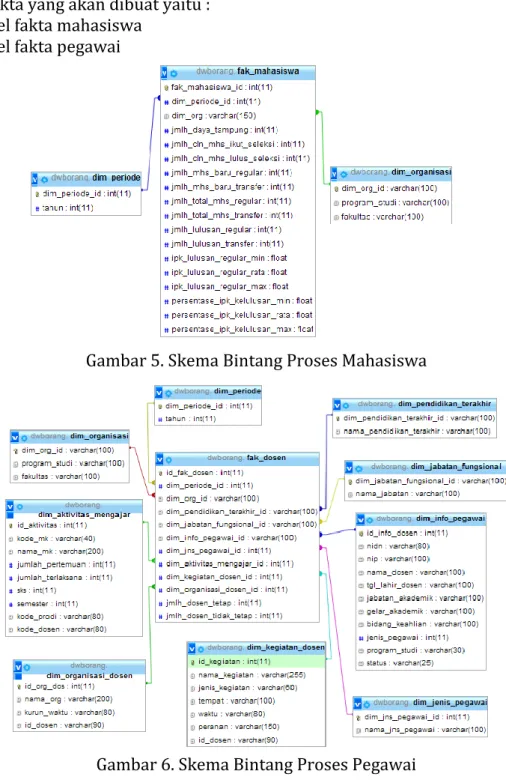Select the 'jmlh_cln_mhs_lulus_seleksi' column row
506x780 pixels.
(236, 159)
